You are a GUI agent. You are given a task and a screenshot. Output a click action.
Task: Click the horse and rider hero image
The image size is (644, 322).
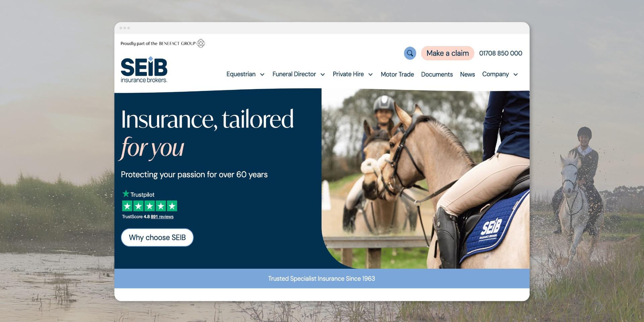point(425,178)
